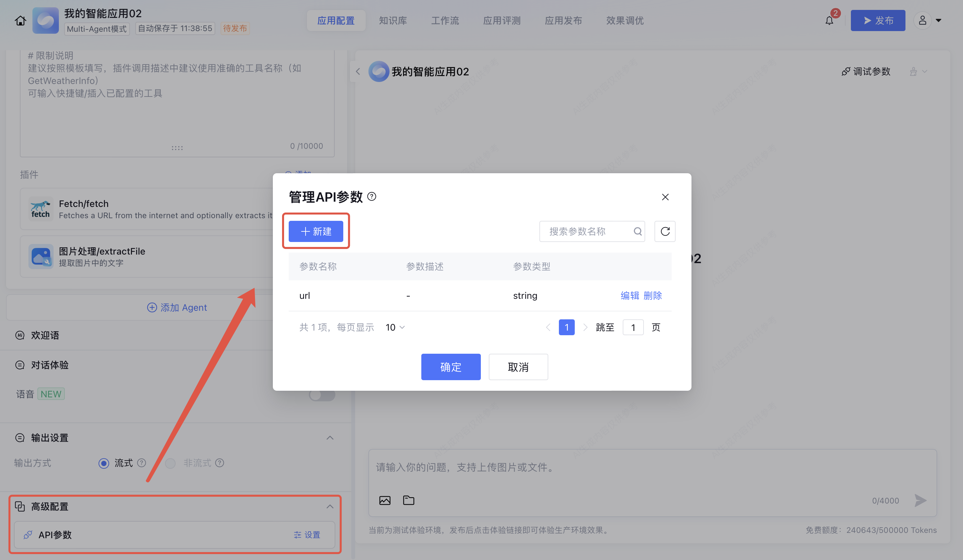Open the 应用评测 tab

pos(502,20)
